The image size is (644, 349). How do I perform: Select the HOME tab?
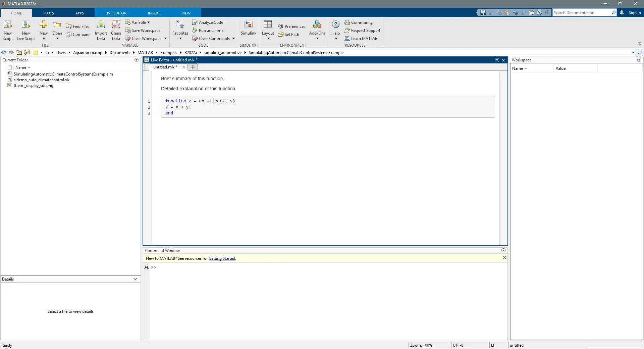(16, 13)
